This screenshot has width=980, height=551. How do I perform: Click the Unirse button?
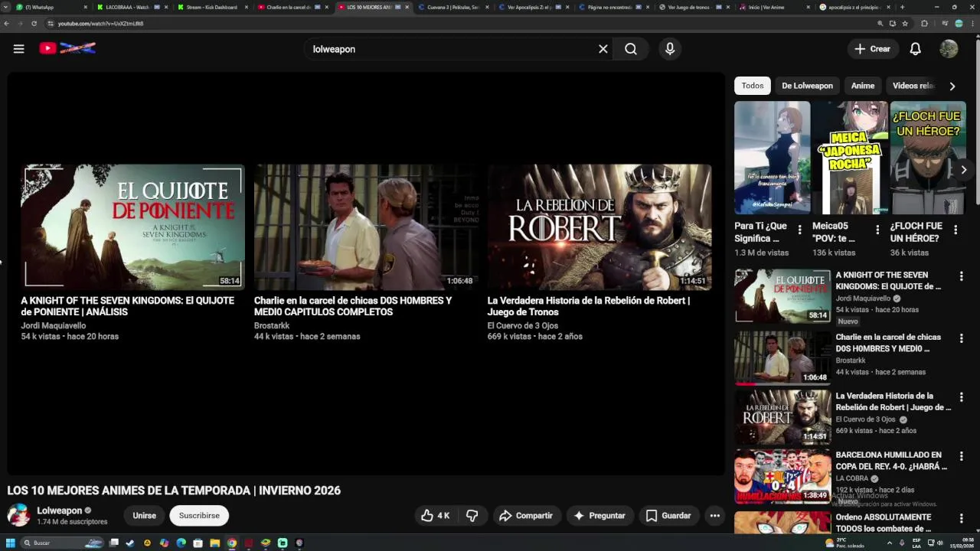click(144, 516)
